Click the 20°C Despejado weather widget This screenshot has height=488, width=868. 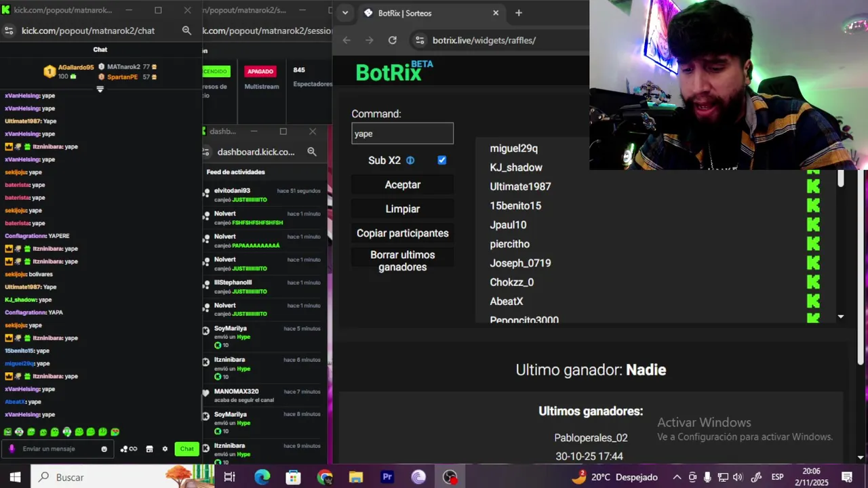pyautogui.click(x=615, y=477)
